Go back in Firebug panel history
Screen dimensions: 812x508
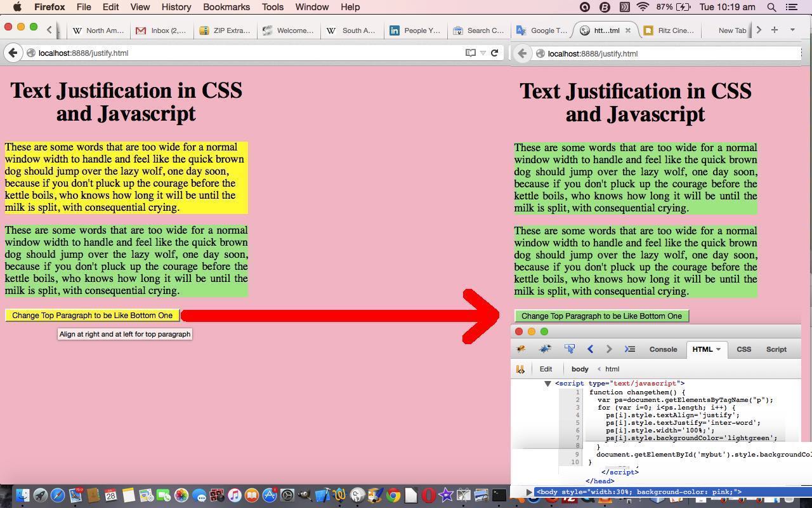pos(590,349)
